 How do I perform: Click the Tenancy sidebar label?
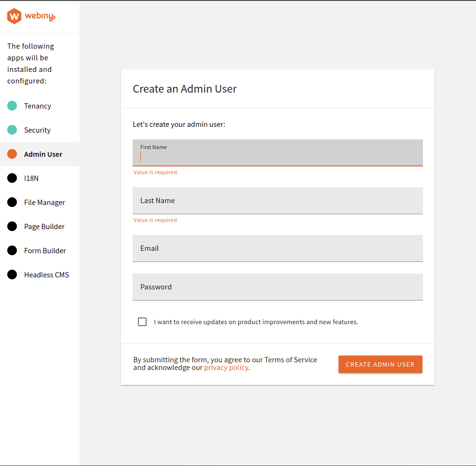(38, 106)
